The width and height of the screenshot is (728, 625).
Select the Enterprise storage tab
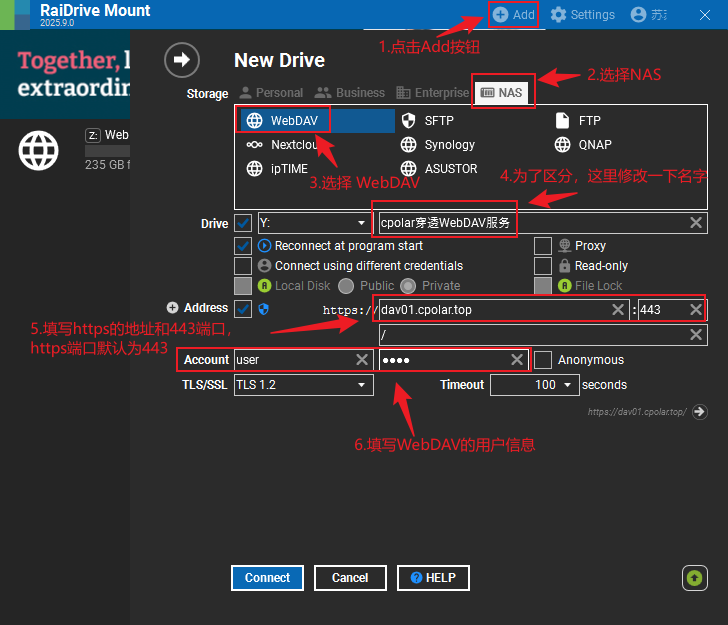point(433,93)
